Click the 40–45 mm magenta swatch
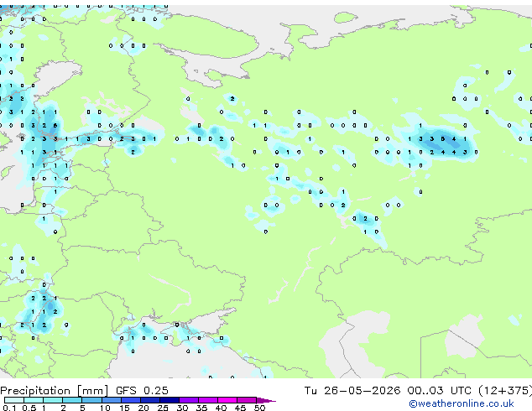 227,400
